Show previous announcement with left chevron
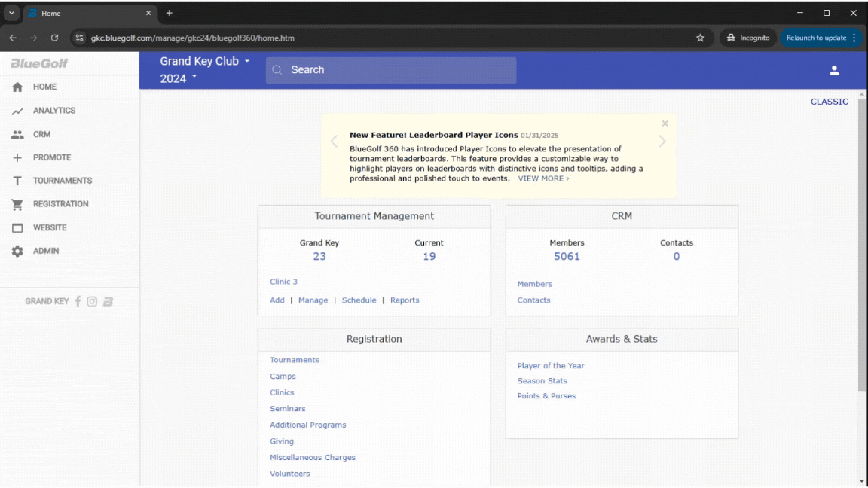868x488 pixels. point(334,141)
